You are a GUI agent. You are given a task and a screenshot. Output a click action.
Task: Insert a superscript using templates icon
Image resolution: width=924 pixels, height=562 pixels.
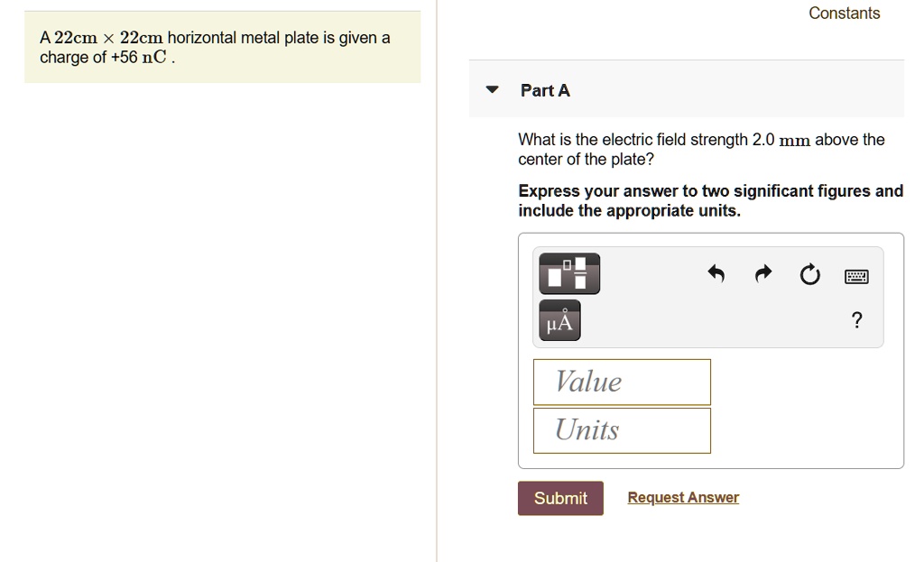tap(569, 273)
